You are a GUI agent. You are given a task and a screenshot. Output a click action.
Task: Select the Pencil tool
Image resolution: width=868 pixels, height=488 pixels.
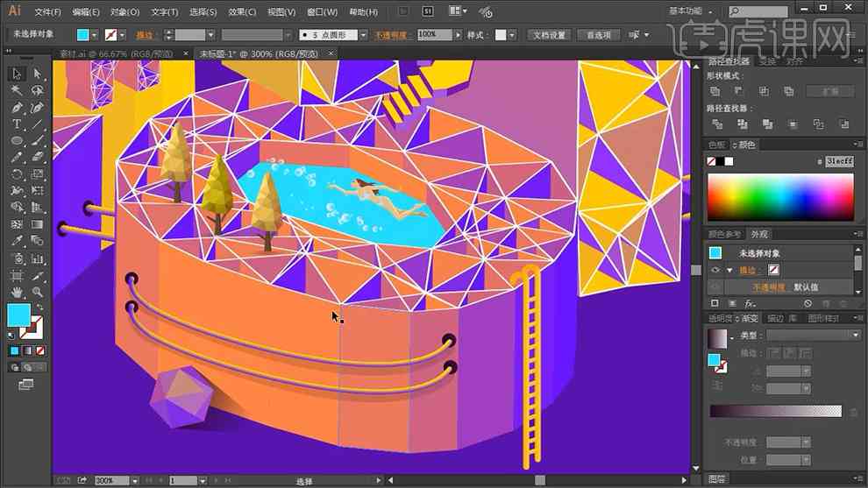[x=17, y=157]
